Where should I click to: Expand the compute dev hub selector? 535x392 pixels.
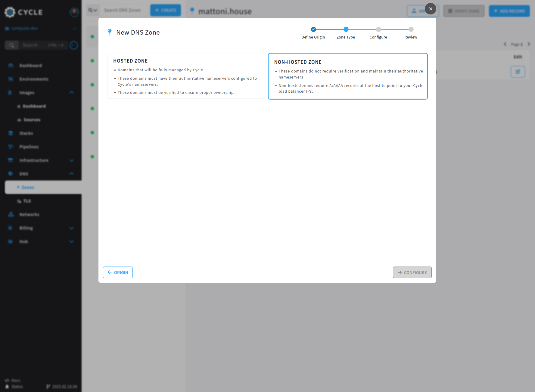coord(41,28)
